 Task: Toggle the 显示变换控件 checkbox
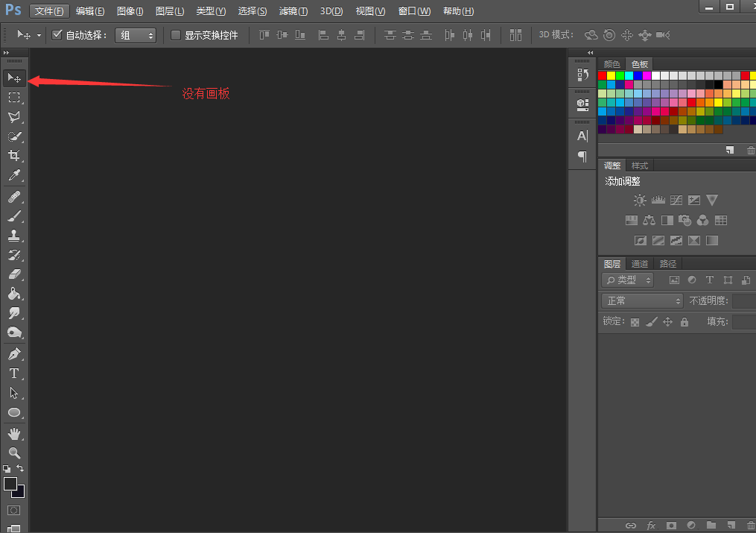tap(176, 35)
